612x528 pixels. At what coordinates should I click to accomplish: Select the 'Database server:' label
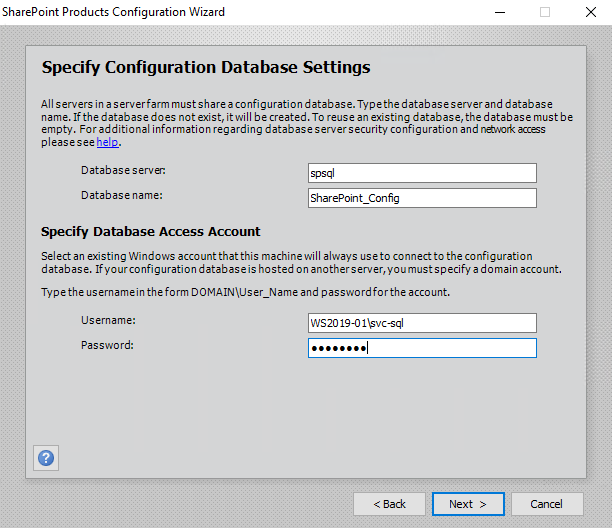point(123,170)
